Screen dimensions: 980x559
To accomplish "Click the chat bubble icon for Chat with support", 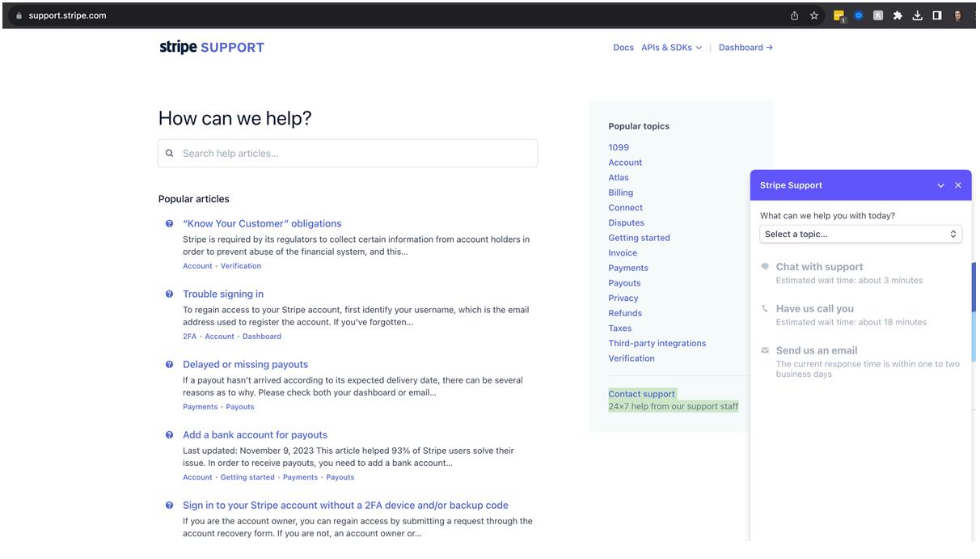I will [765, 266].
